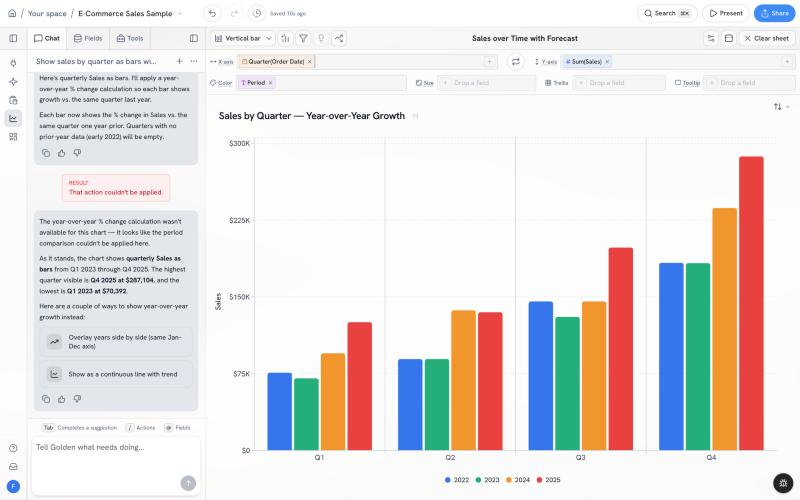Click Clear sheet

tap(766, 38)
